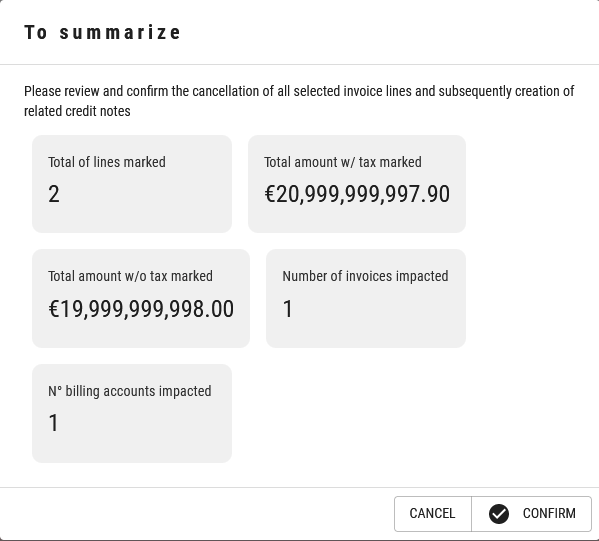Click the €19,999,999,998.00 amount
Viewport: 599px width, 541px height.
141,309
